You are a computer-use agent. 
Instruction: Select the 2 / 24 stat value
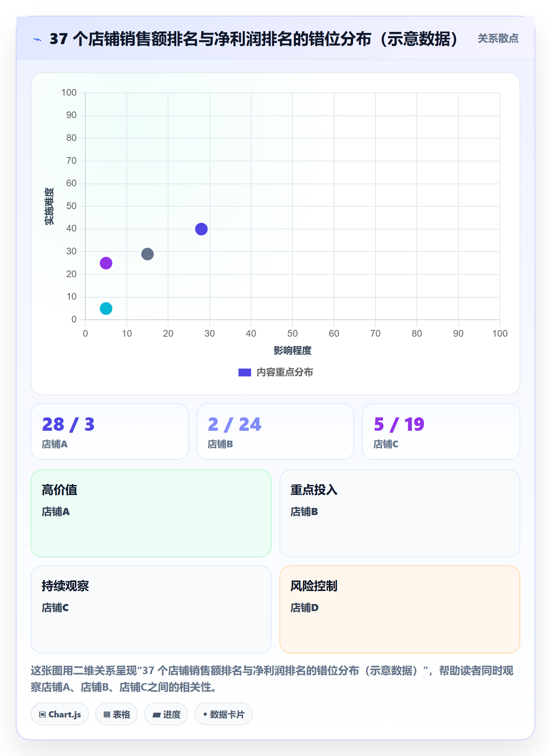pyautogui.click(x=235, y=424)
